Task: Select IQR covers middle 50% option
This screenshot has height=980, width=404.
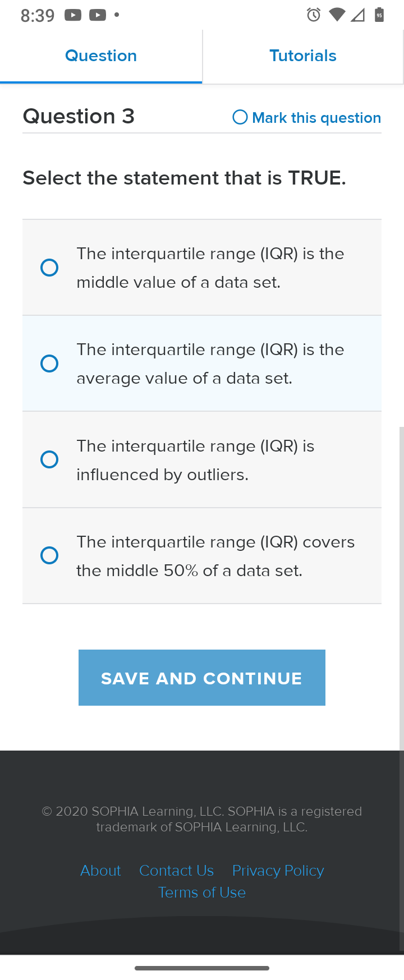Action: [x=202, y=556]
